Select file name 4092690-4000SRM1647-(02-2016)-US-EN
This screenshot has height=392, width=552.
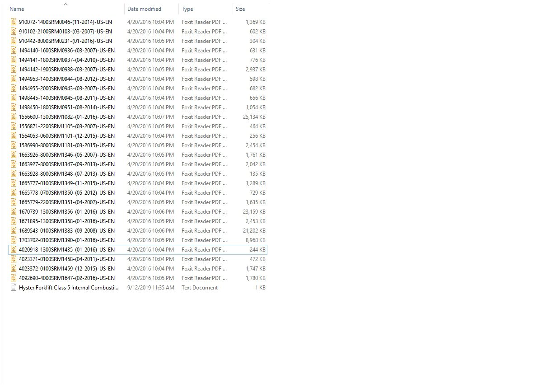pos(67,278)
